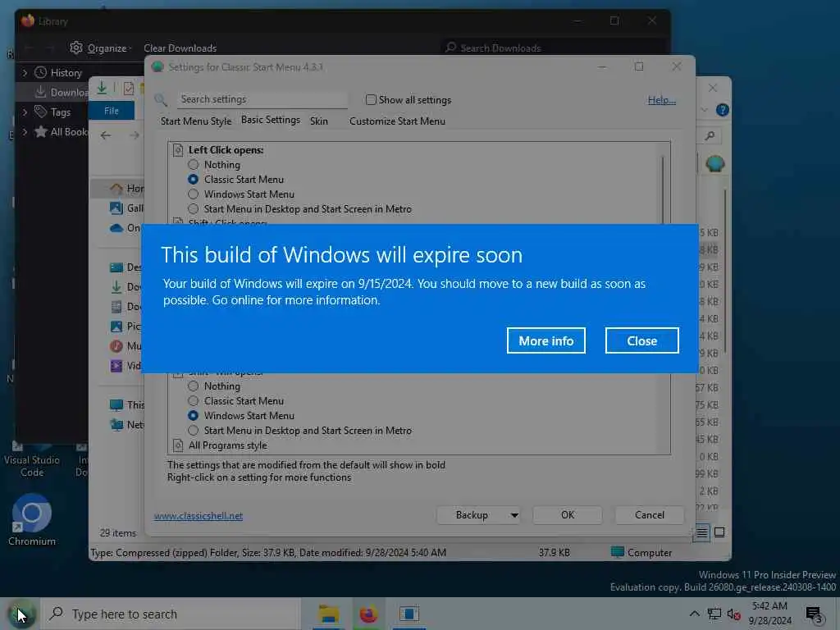Viewport: 840px width, 630px height.
Task: Expand All Bookmarks in Library sidebar
Action: (x=25, y=132)
